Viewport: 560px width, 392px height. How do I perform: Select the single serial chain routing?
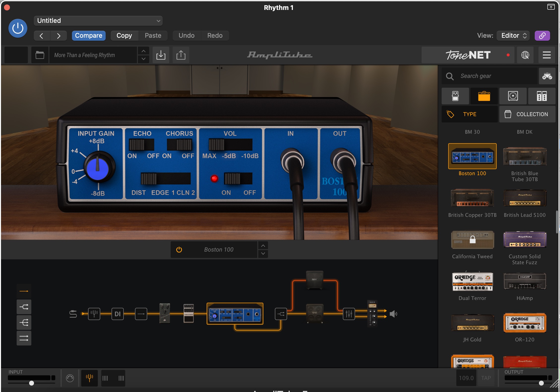tap(24, 291)
